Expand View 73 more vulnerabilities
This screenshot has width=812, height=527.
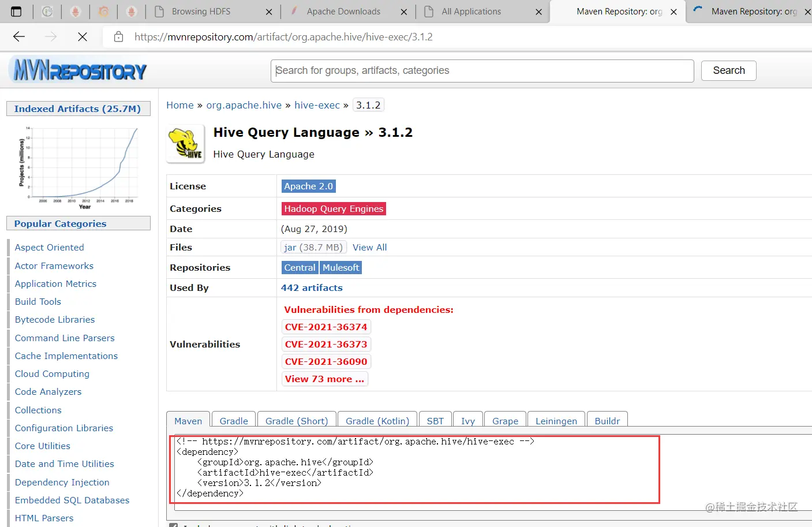pos(324,379)
